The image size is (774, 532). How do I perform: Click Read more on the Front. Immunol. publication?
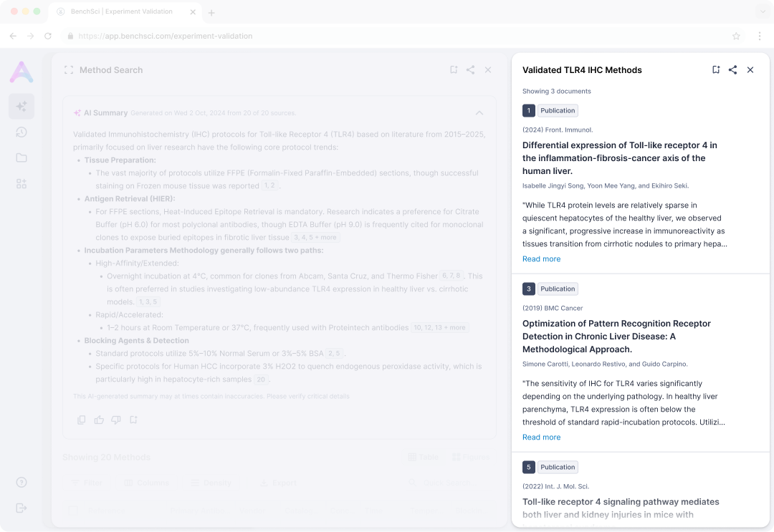[x=541, y=258]
